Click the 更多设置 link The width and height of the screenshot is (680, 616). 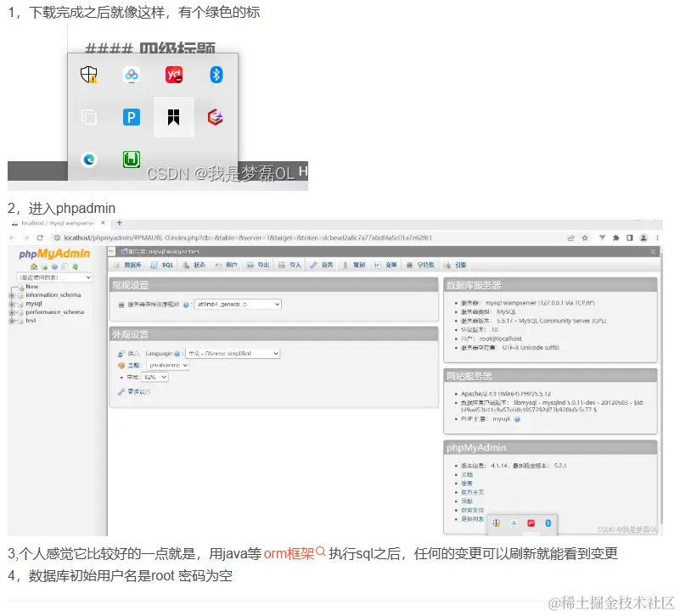click(x=138, y=392)
